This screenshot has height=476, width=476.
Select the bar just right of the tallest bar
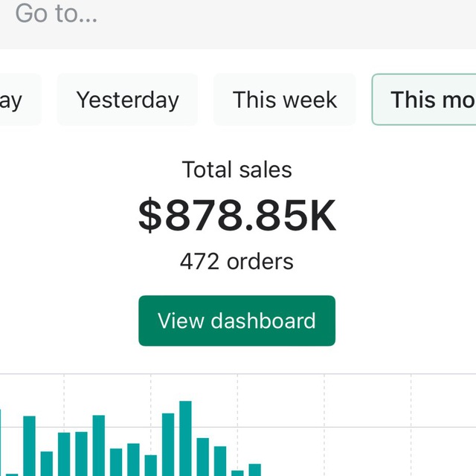click(203, 457)
